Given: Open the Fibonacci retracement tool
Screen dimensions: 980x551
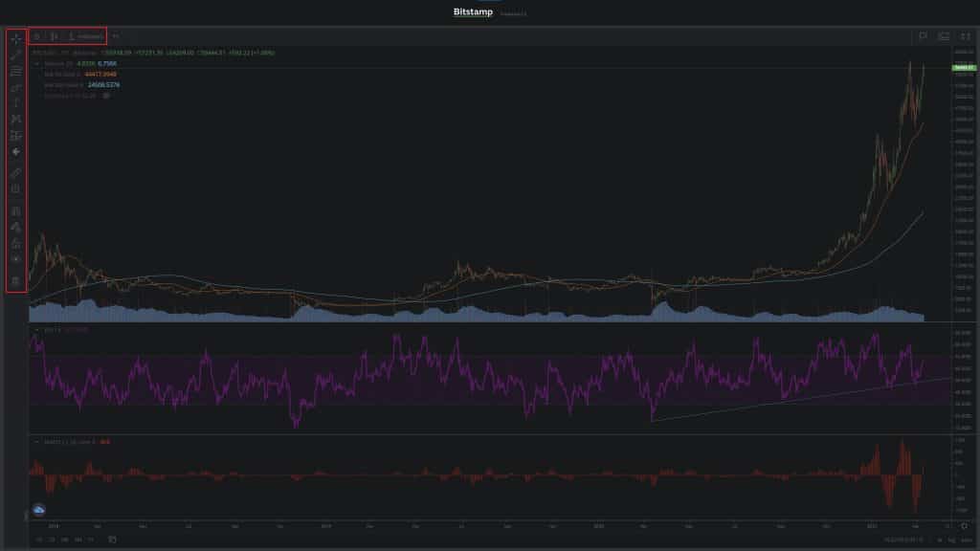Looking at the screenshot, I should 15,72.
